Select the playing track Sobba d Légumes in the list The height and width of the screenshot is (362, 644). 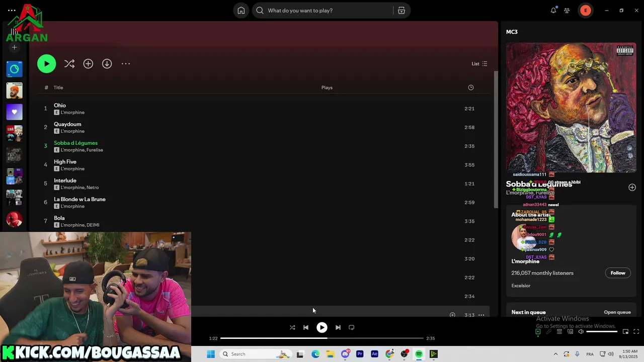[263, 146]
